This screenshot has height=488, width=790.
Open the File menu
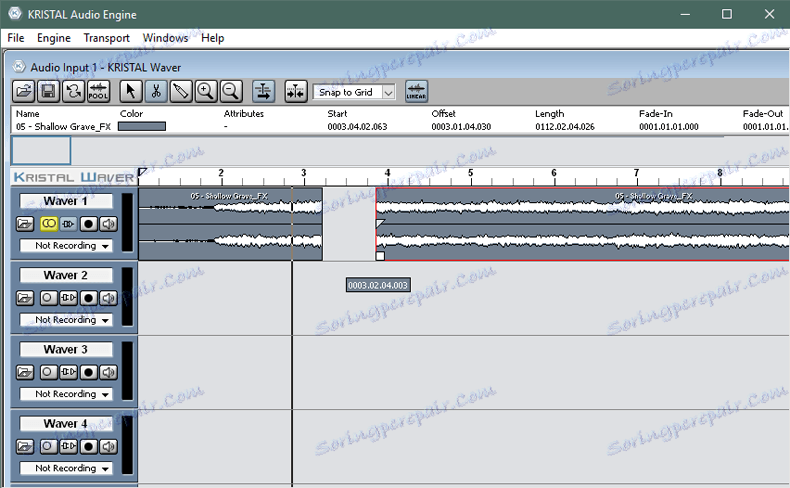tap(16, 38)
